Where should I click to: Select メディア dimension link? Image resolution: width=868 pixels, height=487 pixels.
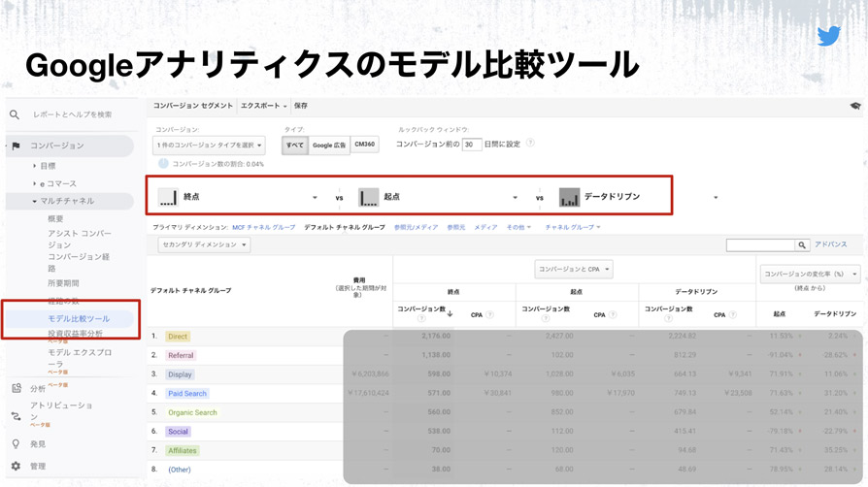click(485, 227)
